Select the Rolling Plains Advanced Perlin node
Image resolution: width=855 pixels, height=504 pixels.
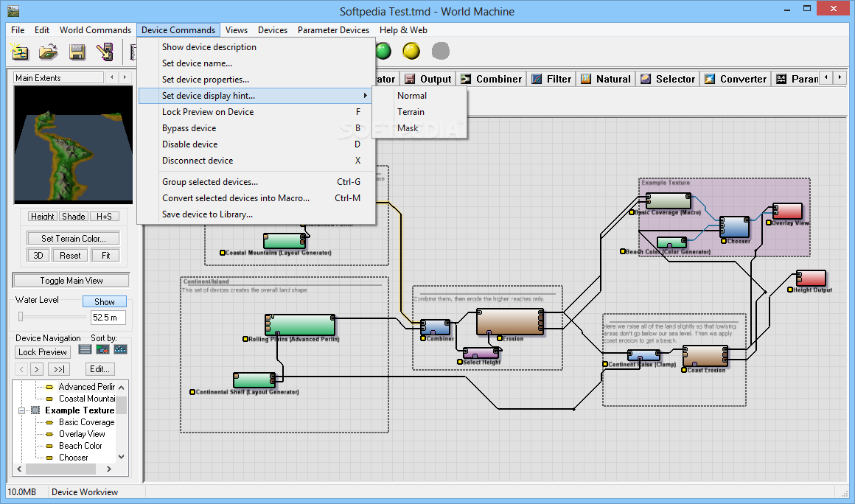300,325
